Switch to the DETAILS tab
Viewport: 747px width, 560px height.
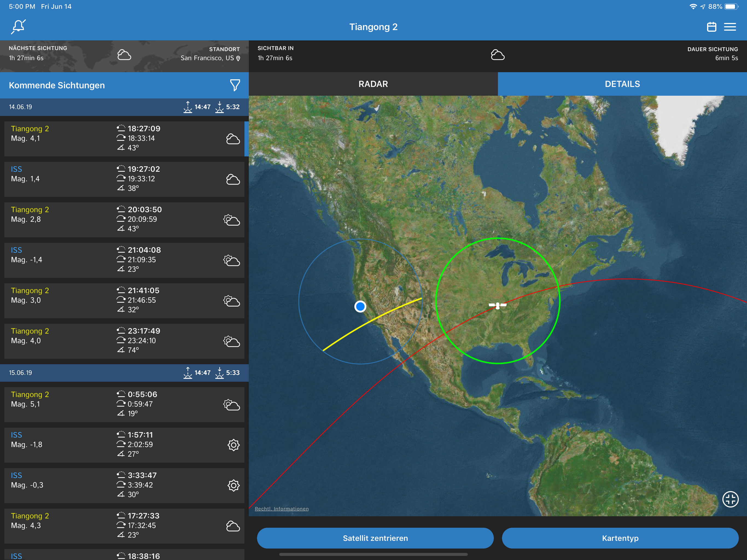pyautogui.click(x=622, y=84)
